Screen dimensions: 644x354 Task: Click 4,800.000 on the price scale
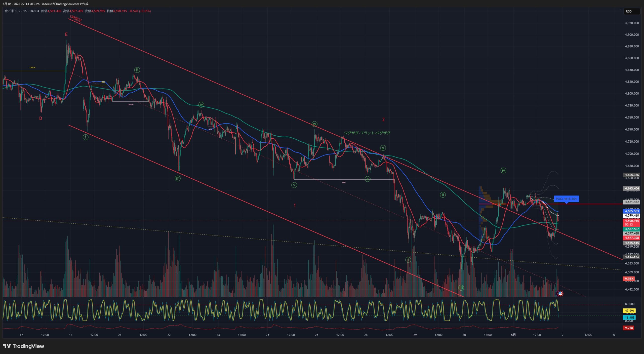(632, 94)
